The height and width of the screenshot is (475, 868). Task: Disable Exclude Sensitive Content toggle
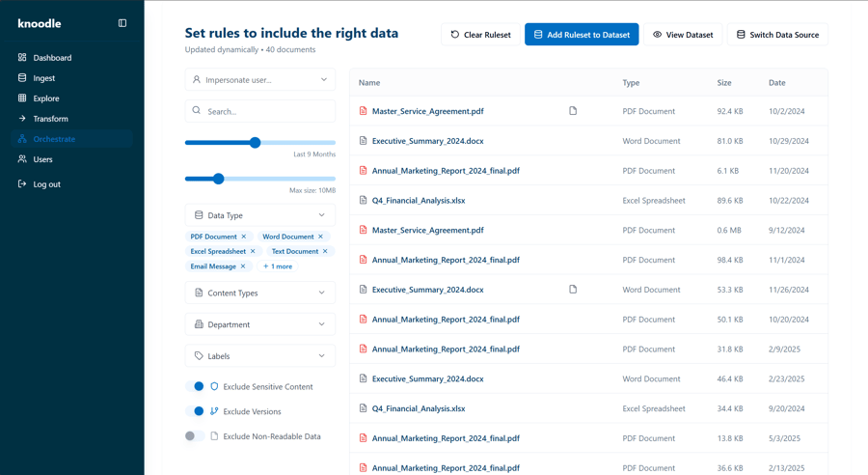(195, 386)
